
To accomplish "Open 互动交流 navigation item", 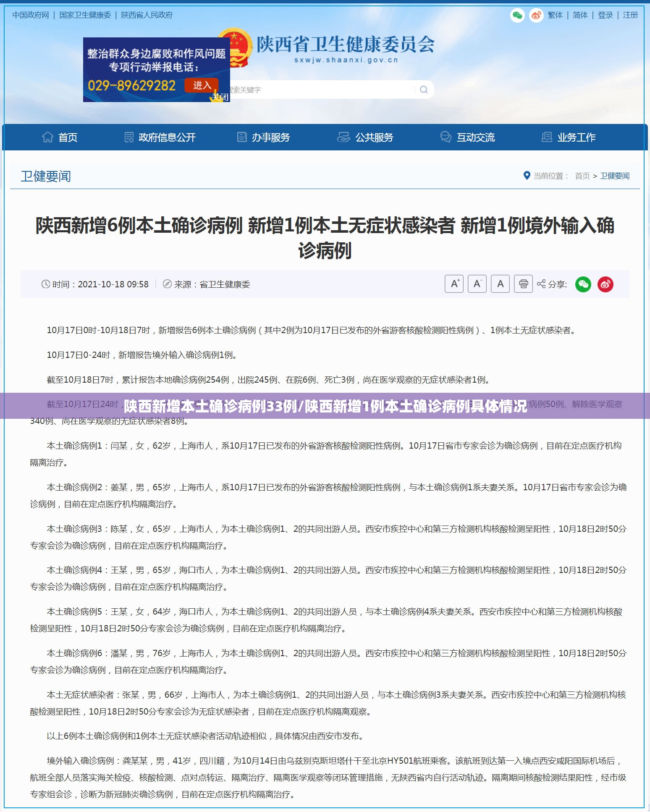I will (x=467, y=137).
